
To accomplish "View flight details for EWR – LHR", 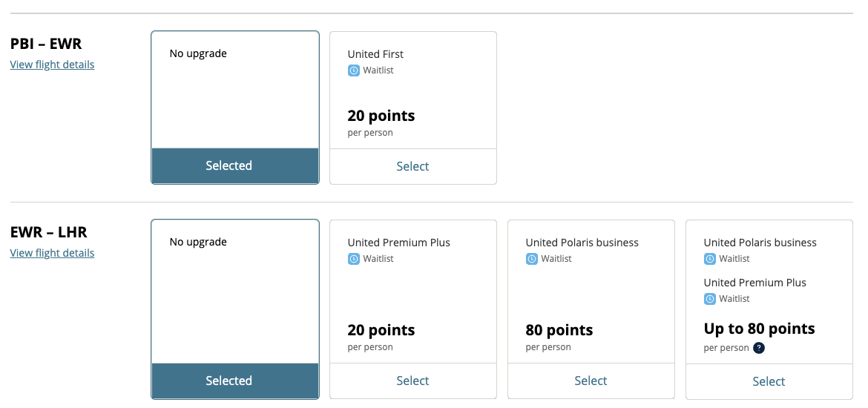I will (x=52, y=253).
